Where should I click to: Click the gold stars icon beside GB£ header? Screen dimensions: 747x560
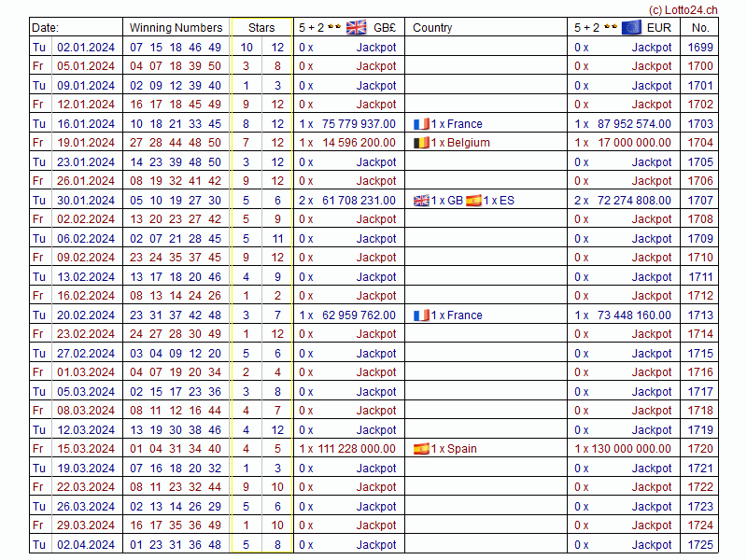(334, 28)
